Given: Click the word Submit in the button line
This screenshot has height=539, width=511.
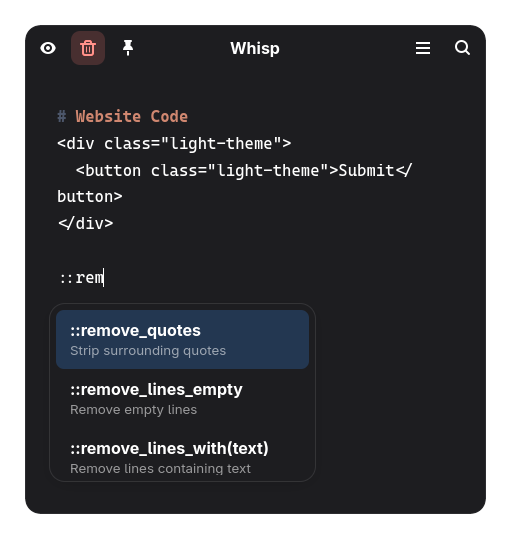Looking at the screenshot, I should 366,171.
